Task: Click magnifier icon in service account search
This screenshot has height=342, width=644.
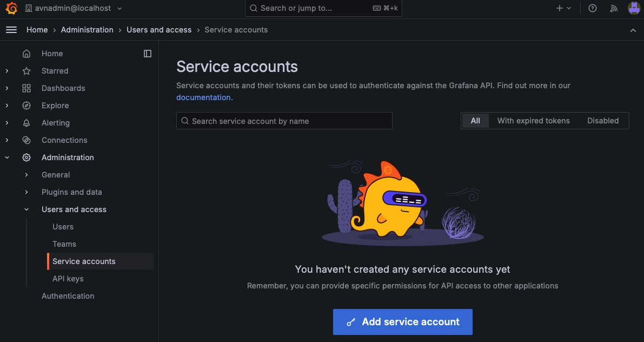Action: [185, 121]
